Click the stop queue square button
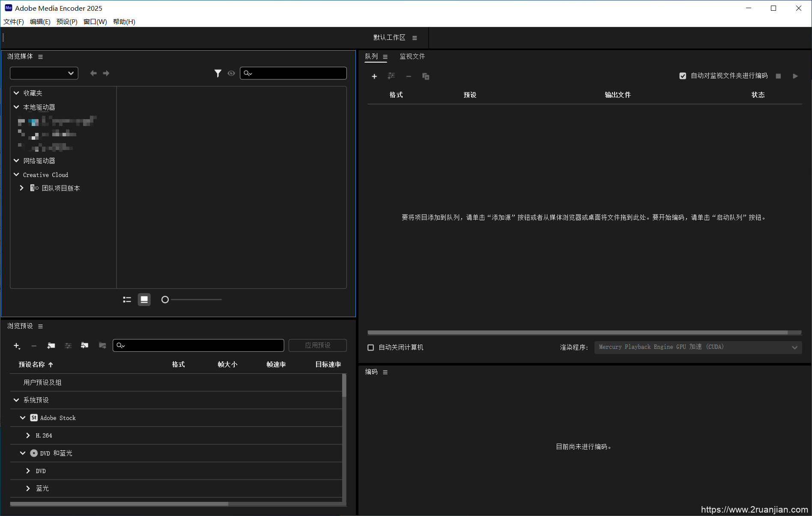This screenshot has height=516, width=812. pos(778,76)
